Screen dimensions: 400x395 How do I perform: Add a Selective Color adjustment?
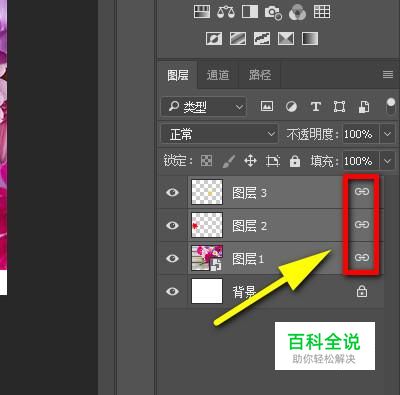tap(286, 39)
